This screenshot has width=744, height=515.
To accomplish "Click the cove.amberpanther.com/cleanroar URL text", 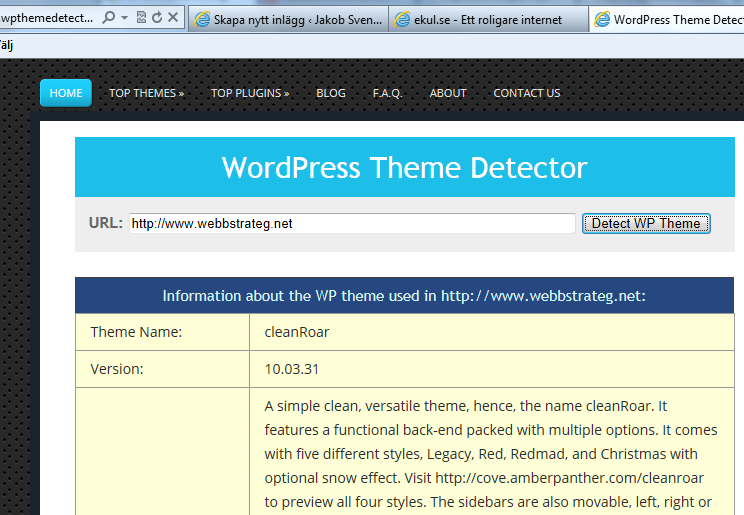I will [569, 478].
